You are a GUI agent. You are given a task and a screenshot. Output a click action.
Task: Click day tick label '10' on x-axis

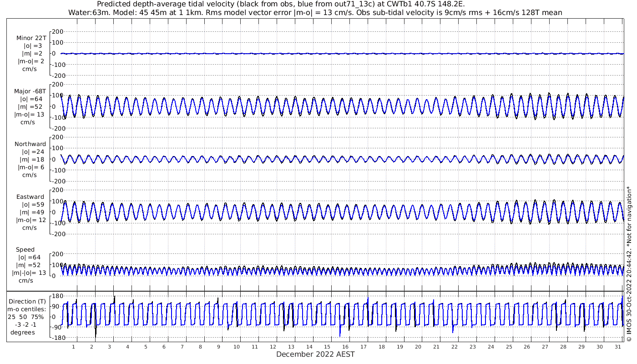coord(237,347)
